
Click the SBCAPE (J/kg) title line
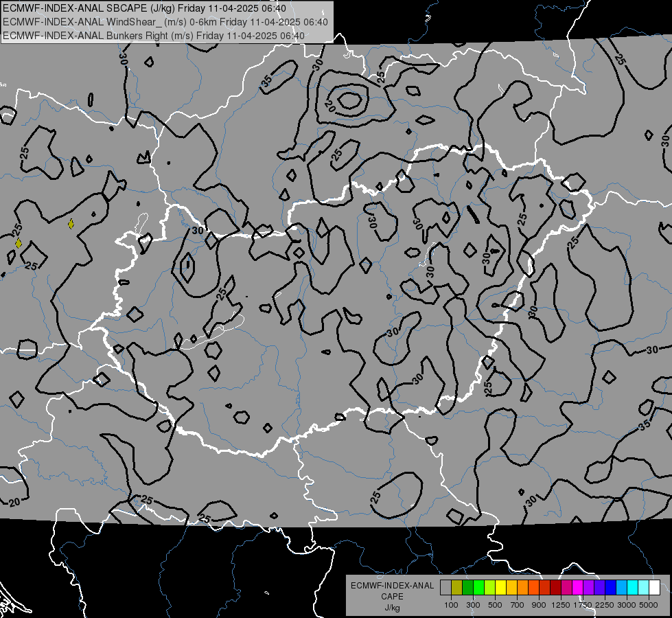click(144, 8)
